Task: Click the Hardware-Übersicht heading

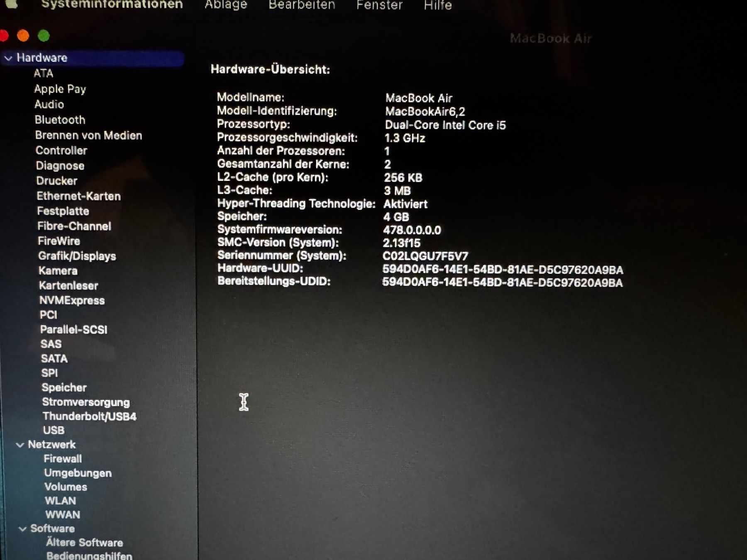Action: click(x=270, y=69)
